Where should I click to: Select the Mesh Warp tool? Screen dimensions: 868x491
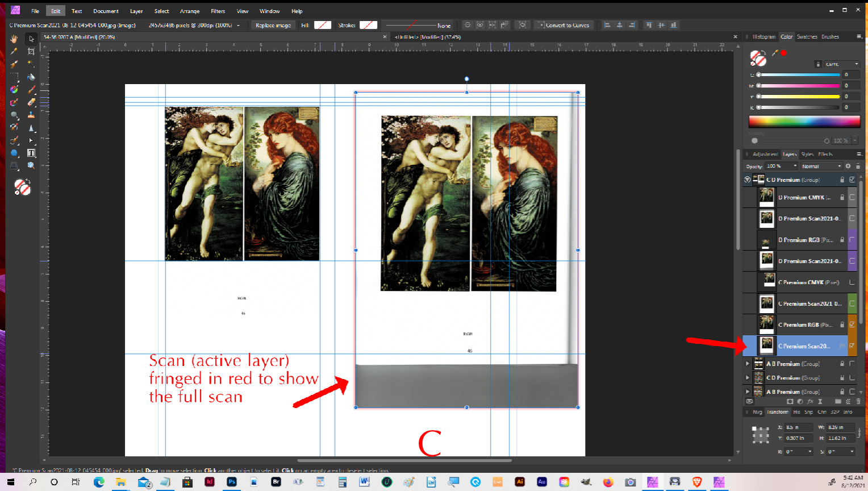14,165
